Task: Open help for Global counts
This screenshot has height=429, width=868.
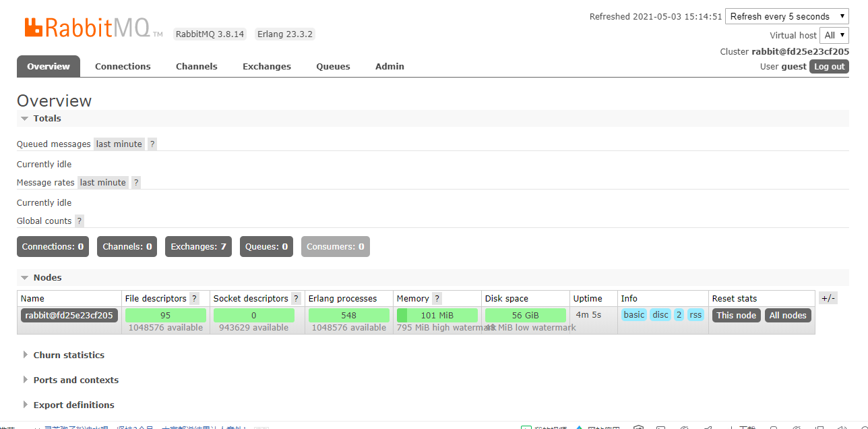Action: coord(80,221)
